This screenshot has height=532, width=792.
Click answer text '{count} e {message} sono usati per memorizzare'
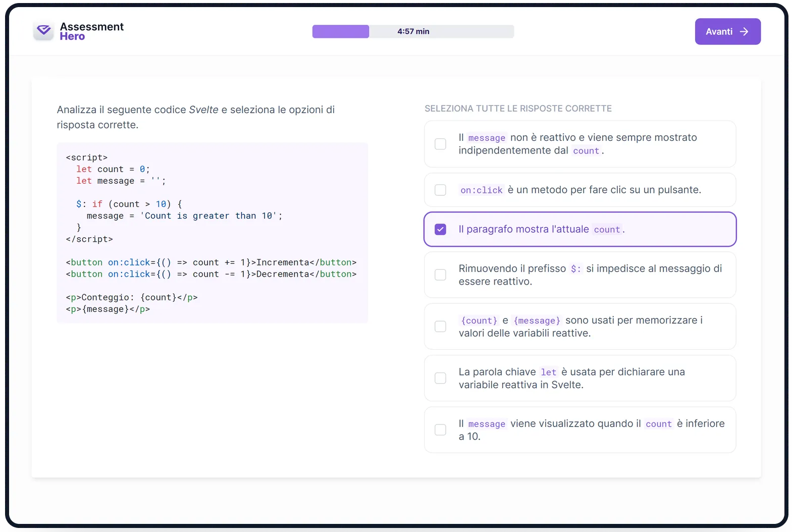[580, 327]
